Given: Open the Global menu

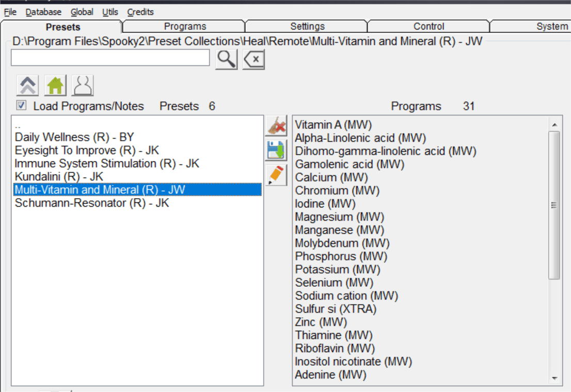Looking at the screenshot, I should [82, 12].
